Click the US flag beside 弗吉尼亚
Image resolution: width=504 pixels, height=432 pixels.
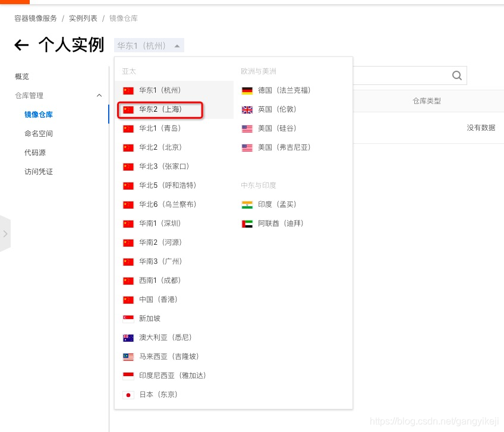pyautogui.click(x=247, y=148)
